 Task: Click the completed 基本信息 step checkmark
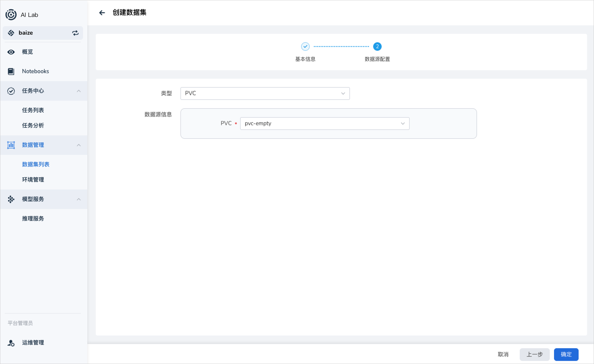pyautogui.click(x=305, y=47)
